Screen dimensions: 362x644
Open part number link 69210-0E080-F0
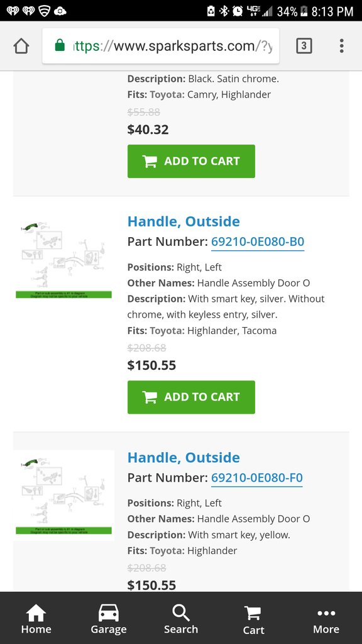256,478
